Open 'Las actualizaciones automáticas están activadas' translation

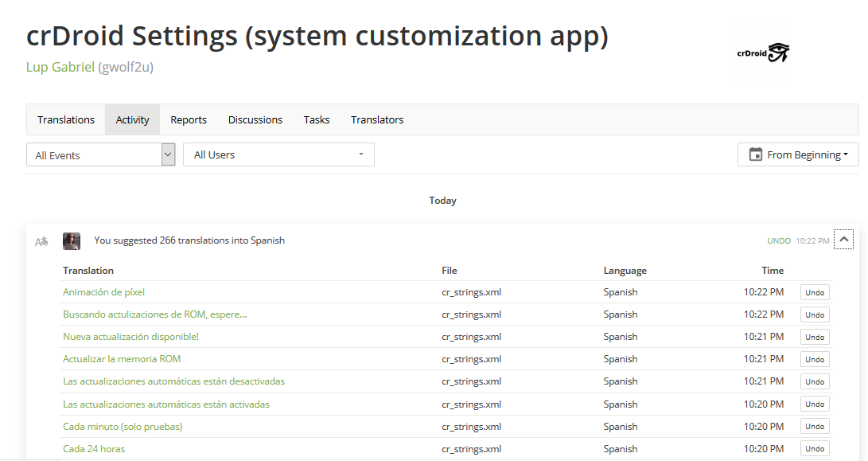(166, 404)
